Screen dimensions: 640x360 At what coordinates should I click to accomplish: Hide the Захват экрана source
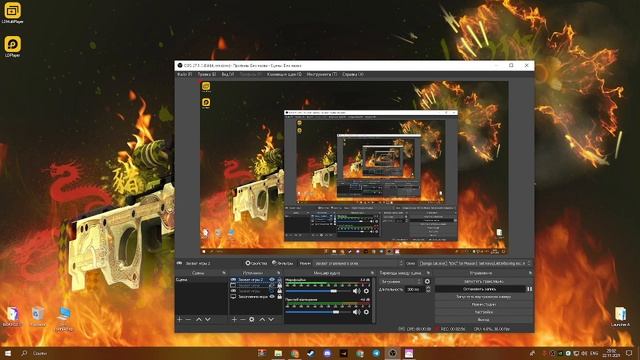(x=272, y=297)
